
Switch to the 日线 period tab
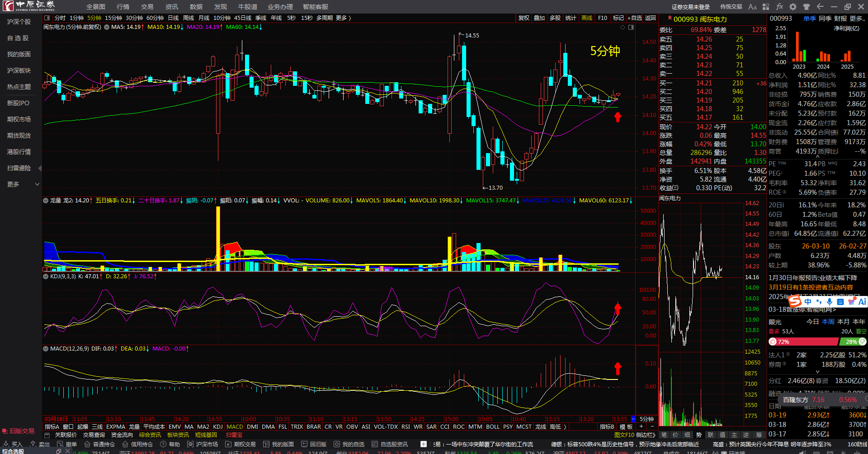coord(173,18)
